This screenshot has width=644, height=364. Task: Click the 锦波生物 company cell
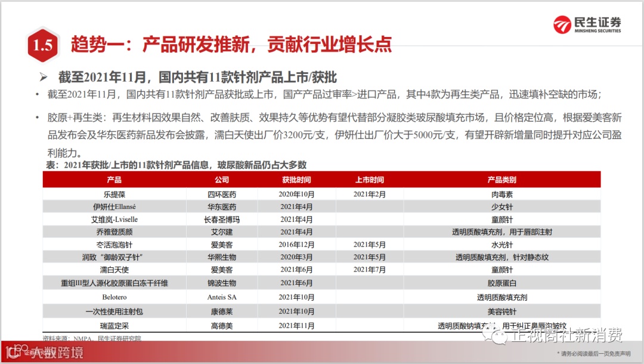222,283
